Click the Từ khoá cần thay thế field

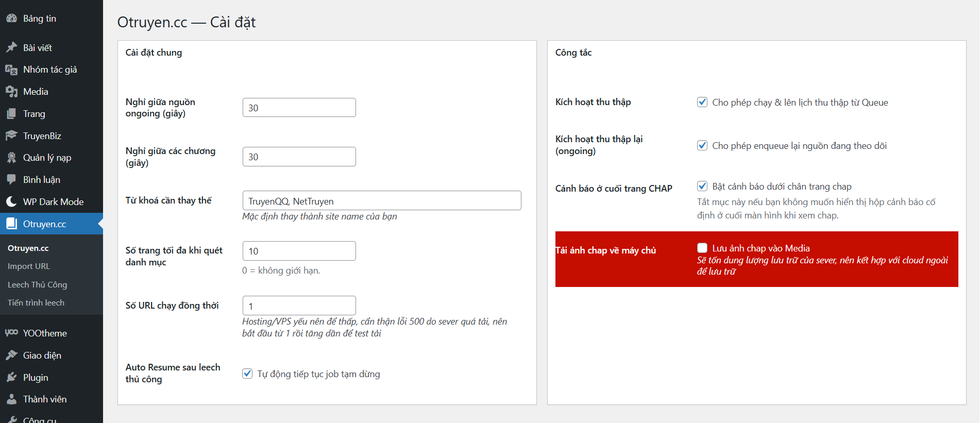[381, 201]
